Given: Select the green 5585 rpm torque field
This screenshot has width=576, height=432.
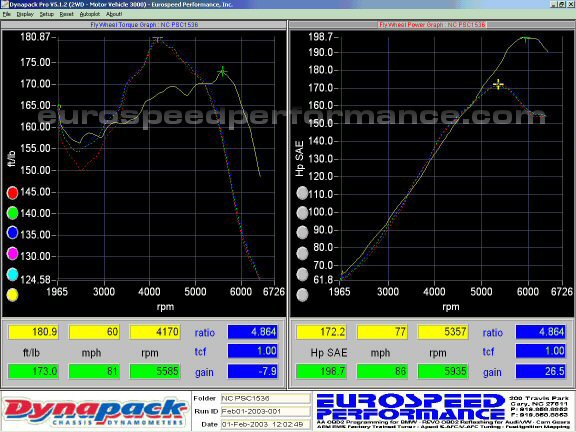Looking at the screenshot, I should tap(155, 371).
